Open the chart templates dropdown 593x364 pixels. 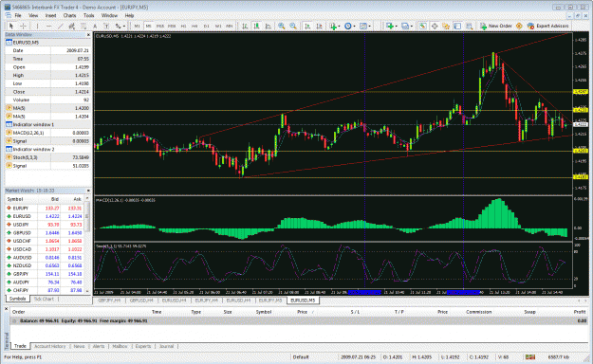(364, 26)
